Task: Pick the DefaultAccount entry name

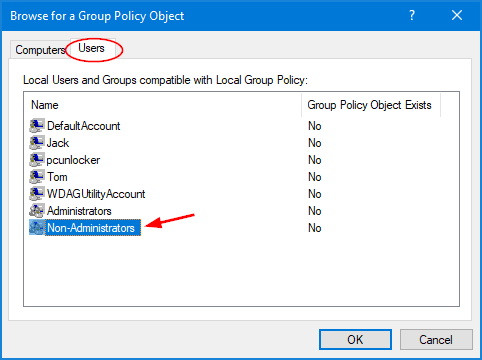Action: [84, 126]
